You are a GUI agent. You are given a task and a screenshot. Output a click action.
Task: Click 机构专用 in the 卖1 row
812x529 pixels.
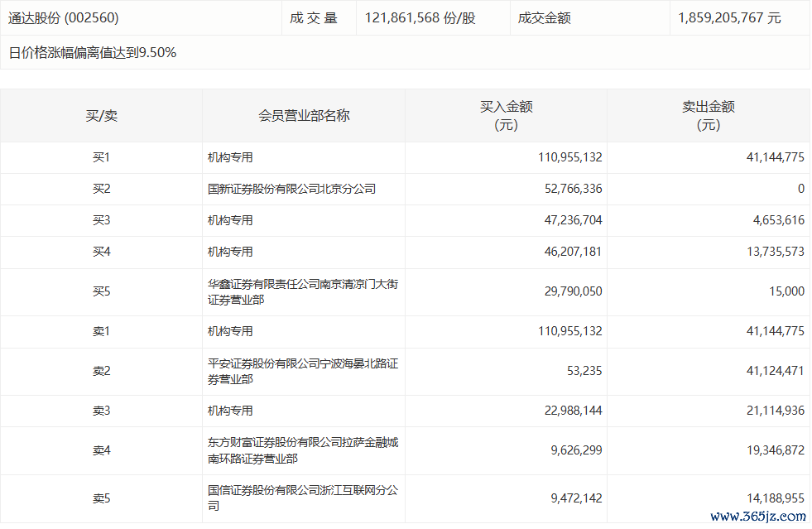tap(230, 332)
